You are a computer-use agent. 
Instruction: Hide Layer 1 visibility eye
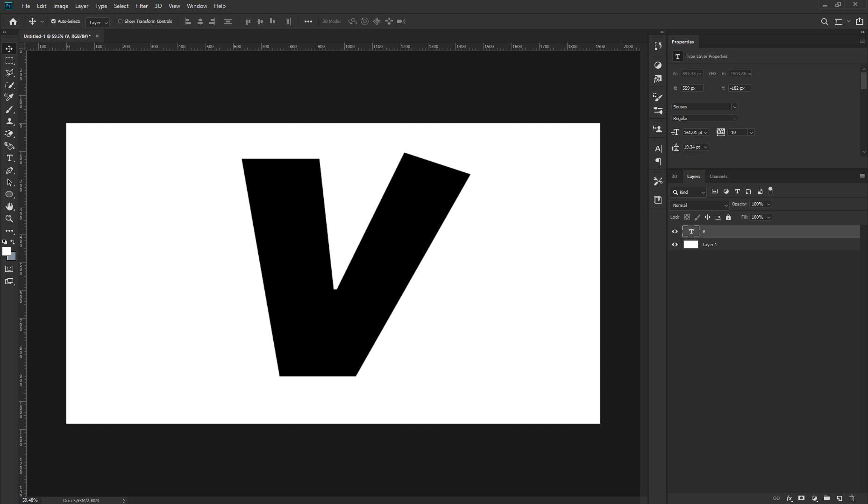(675, 244)
